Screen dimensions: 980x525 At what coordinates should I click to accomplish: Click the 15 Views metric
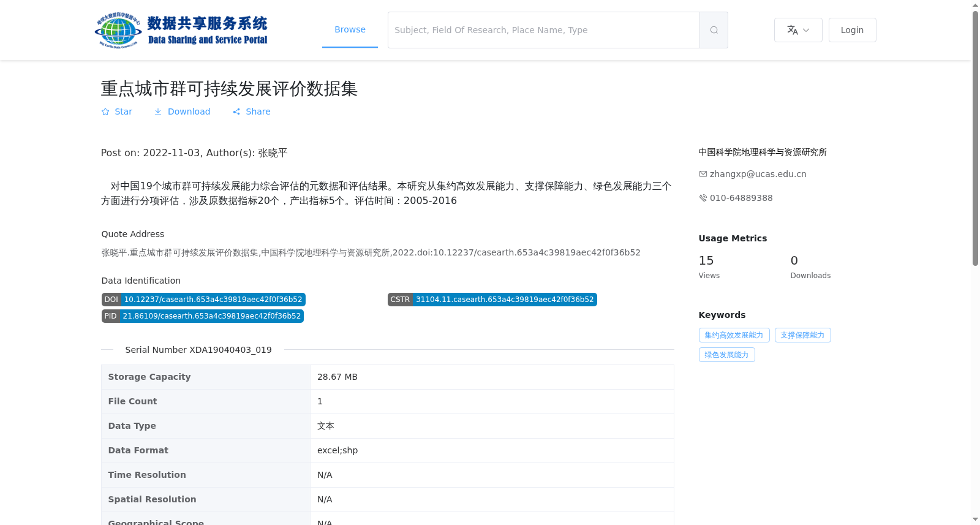709,266
